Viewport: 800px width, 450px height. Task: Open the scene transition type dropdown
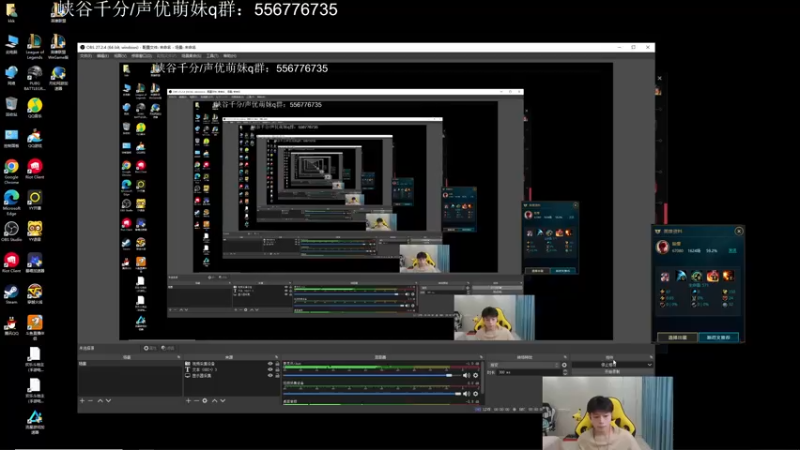[523, 365]
